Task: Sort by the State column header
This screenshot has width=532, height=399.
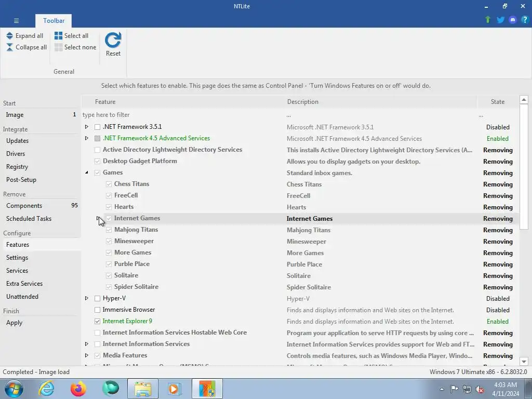Action: [x=498, y=102]
